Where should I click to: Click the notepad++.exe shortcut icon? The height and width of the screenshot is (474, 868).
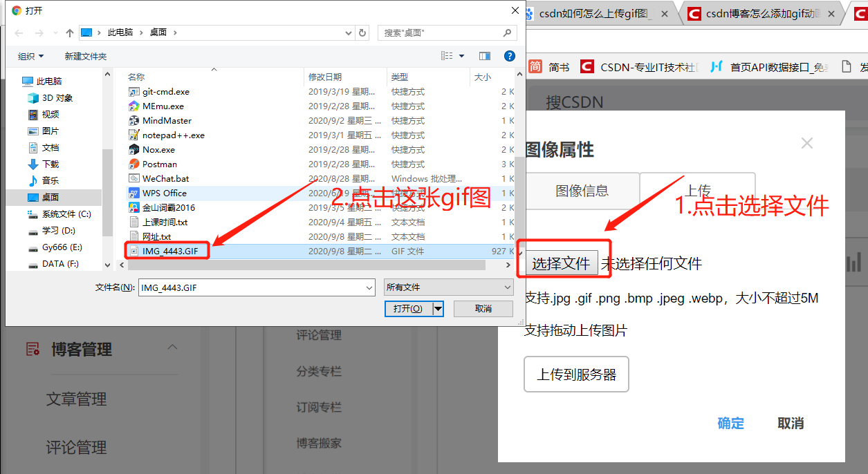coord(133,135)
